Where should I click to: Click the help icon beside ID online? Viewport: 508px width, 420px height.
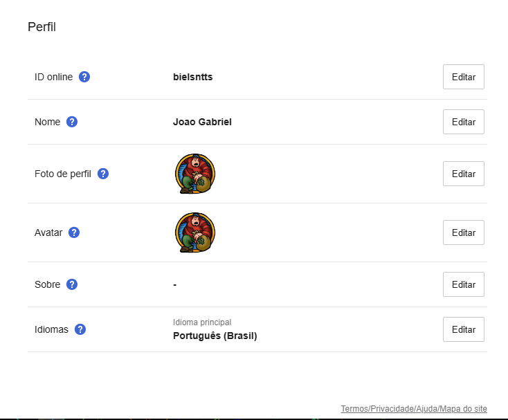click(84, 77)
